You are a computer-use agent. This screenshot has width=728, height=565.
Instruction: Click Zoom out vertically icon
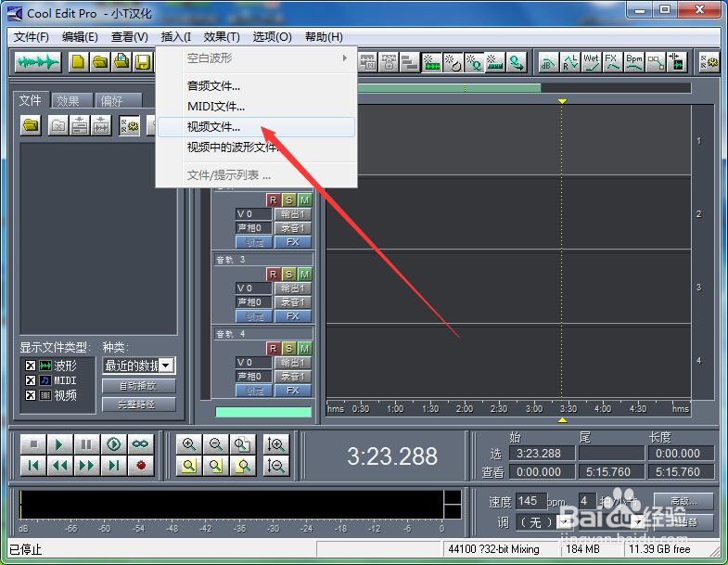(x=276, y=465)
